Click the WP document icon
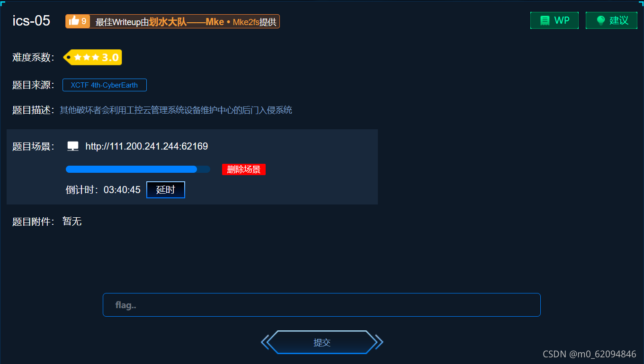 (x=545, y=20)
